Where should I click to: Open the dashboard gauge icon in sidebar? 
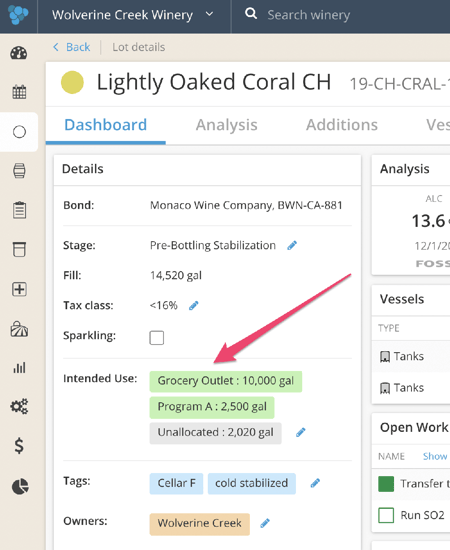(x=19, y=53)
